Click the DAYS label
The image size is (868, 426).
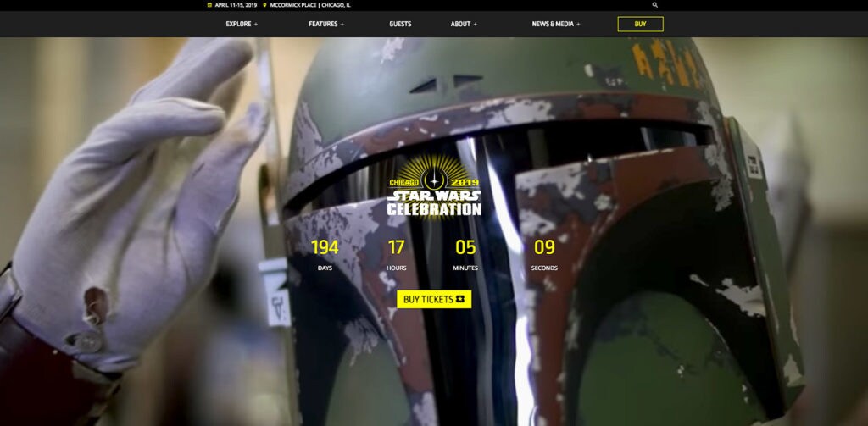(325, 268)
